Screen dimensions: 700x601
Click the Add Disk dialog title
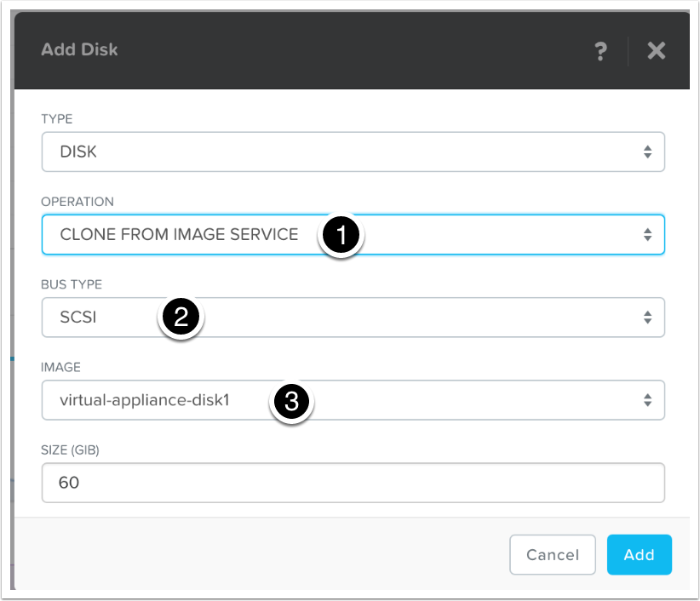[x=79, y=49]
